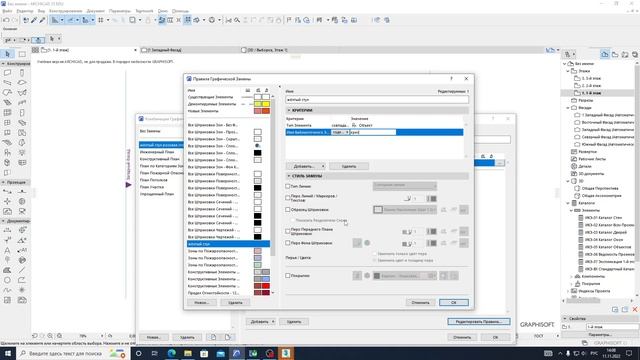Select the Arrow tool in the toolbox
640x360 pixels.
click(x=8, y=54)
